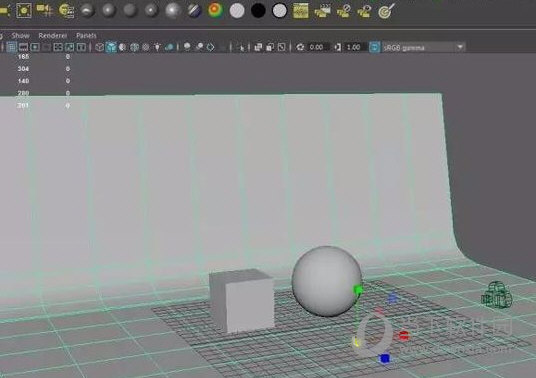Toggle textured display icon

(146, 47)
